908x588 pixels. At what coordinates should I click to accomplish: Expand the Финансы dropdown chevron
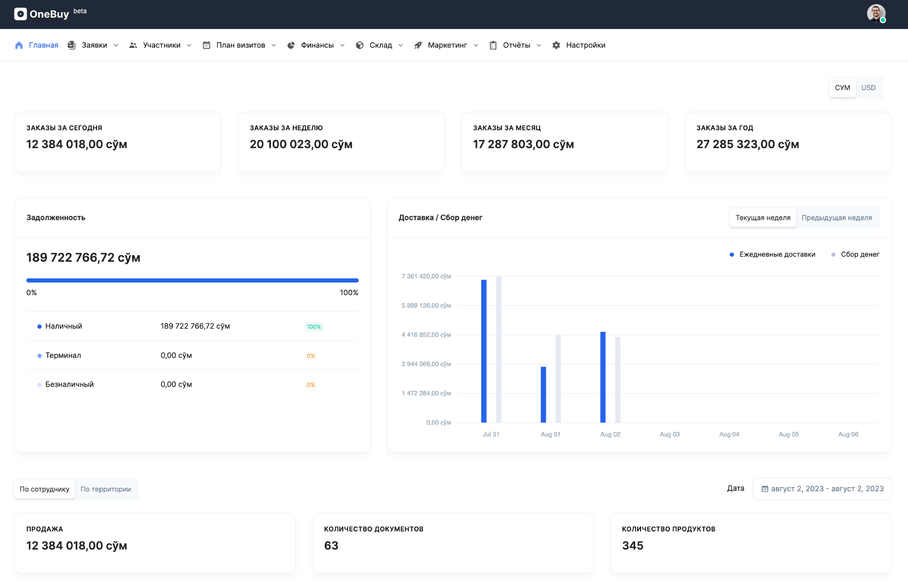(x=343, y=45)
